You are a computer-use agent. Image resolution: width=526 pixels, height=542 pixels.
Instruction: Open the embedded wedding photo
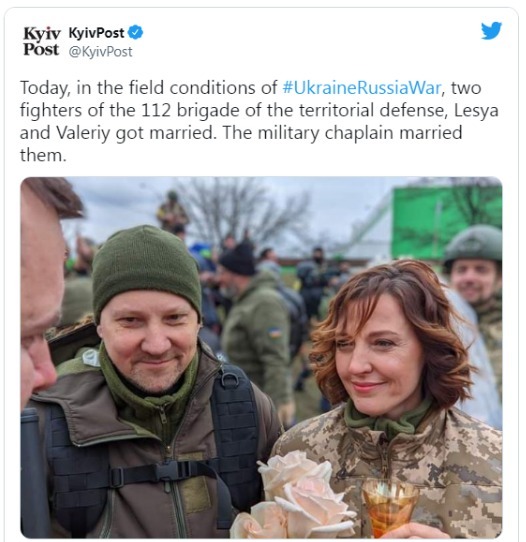point(261,357)
